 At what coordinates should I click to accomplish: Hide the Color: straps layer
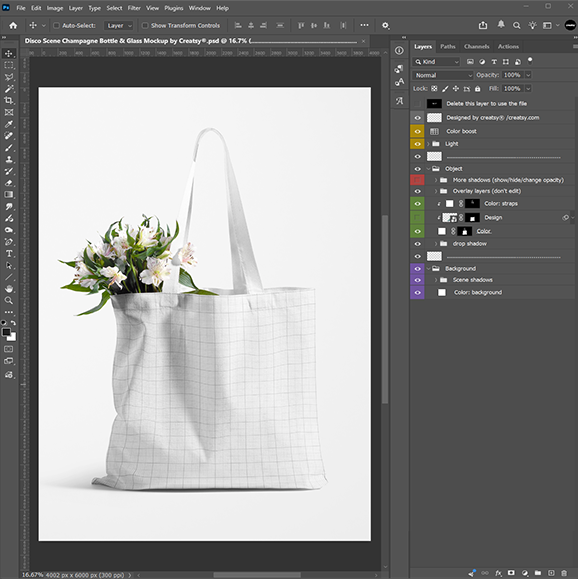coord(417,204)
